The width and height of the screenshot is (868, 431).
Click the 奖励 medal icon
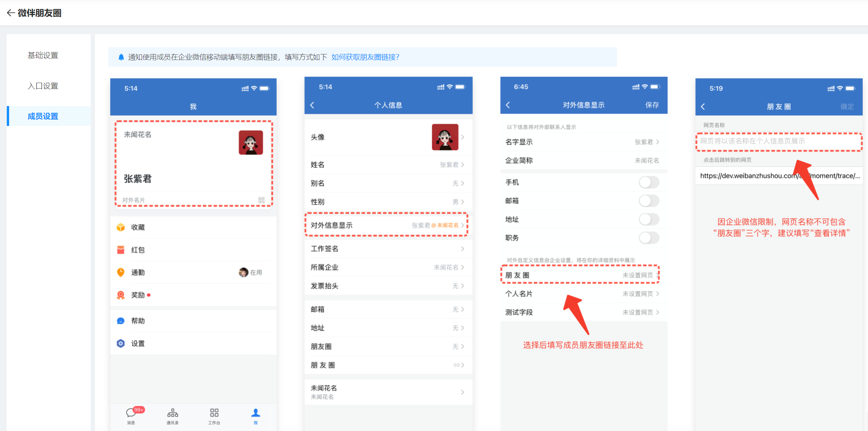(121, 295)
